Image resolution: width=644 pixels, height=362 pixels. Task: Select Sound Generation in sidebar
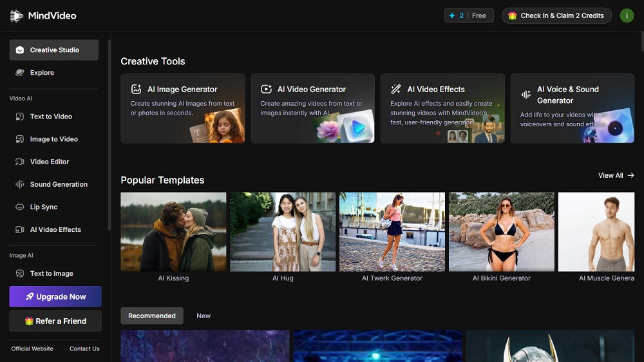click(x=54, y=184)
